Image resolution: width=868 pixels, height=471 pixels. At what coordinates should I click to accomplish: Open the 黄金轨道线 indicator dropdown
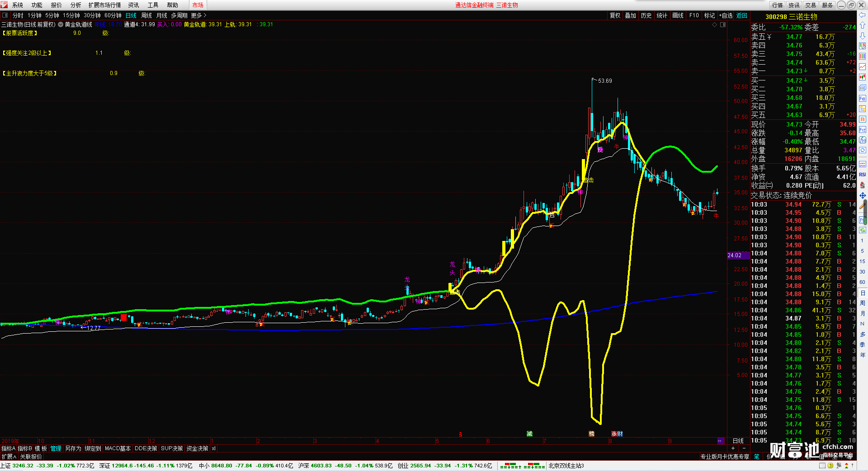point(61,24)
